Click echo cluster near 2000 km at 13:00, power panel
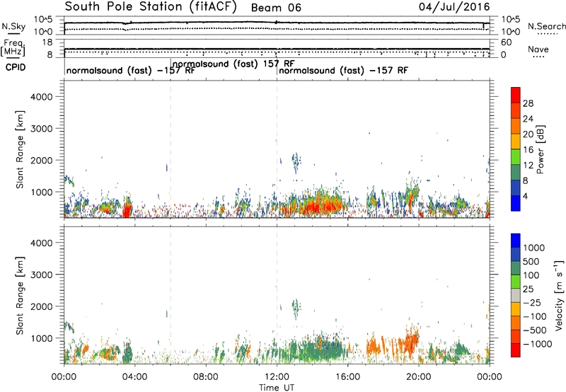The height and width of the screenshot is (392, 566). pyautogui.click(x=296, y=162)
